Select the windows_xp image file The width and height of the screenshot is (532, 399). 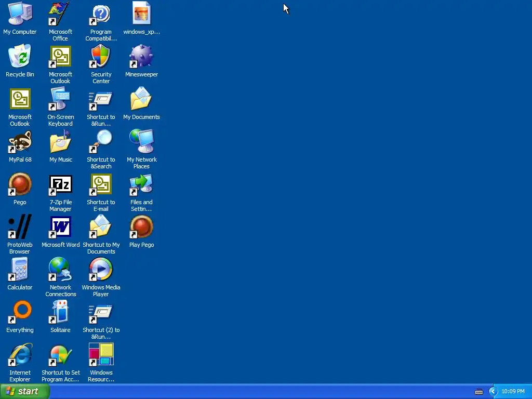pos(141,14)
